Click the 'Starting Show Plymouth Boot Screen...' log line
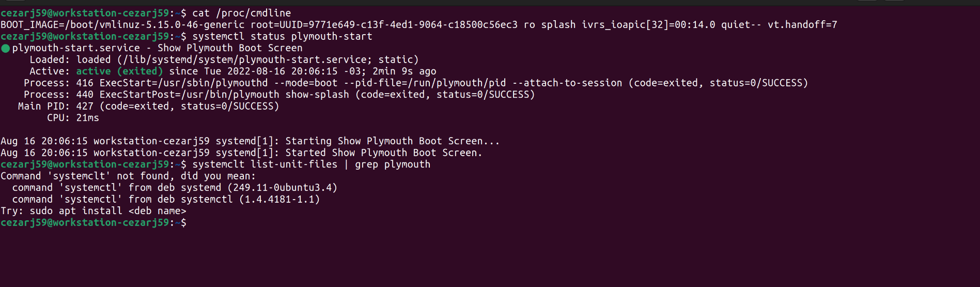980x287 pixels. point(250,141)
